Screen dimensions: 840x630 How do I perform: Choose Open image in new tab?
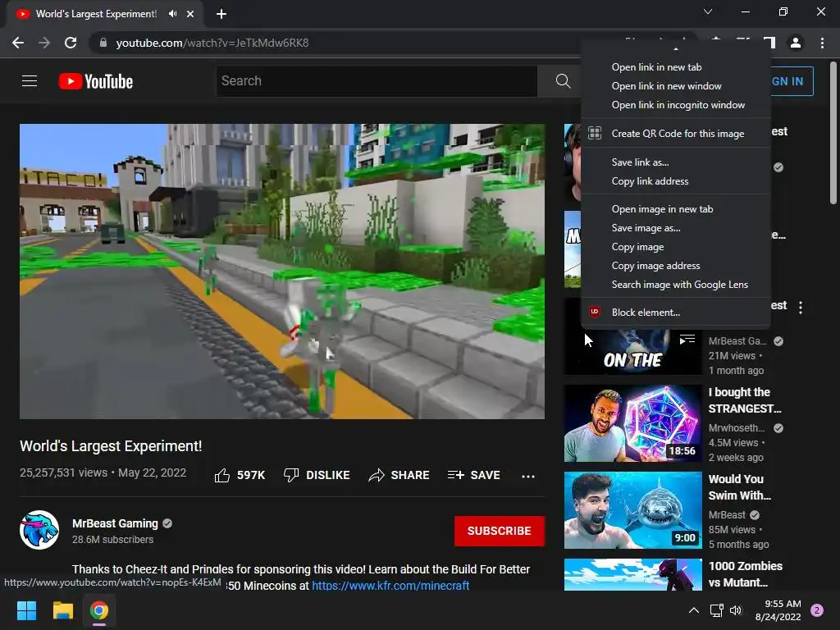pyautogui.click(x=676, y=209)
